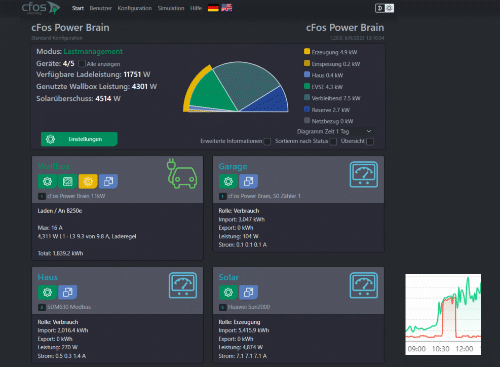Click the Garage blue copy icon
This screenshot has width=500, height=367.
coord(249,181)
